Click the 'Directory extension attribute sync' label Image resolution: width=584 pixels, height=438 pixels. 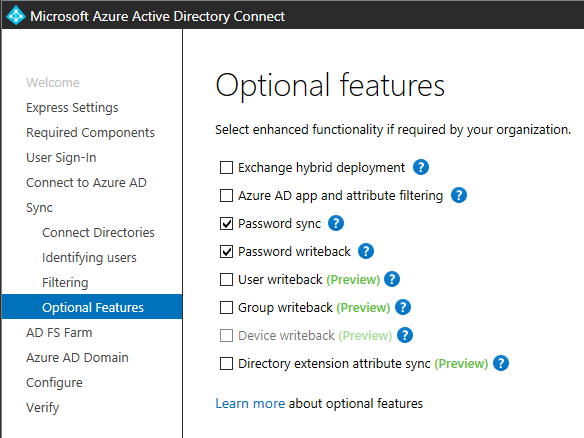(334, 364)
